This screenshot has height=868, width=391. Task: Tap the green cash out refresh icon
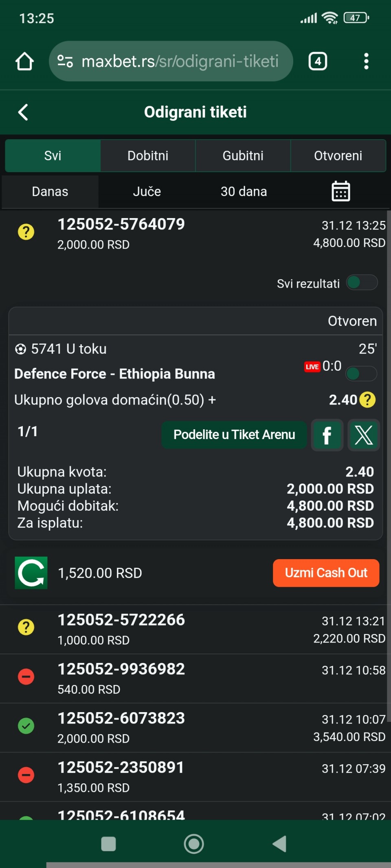31,573
